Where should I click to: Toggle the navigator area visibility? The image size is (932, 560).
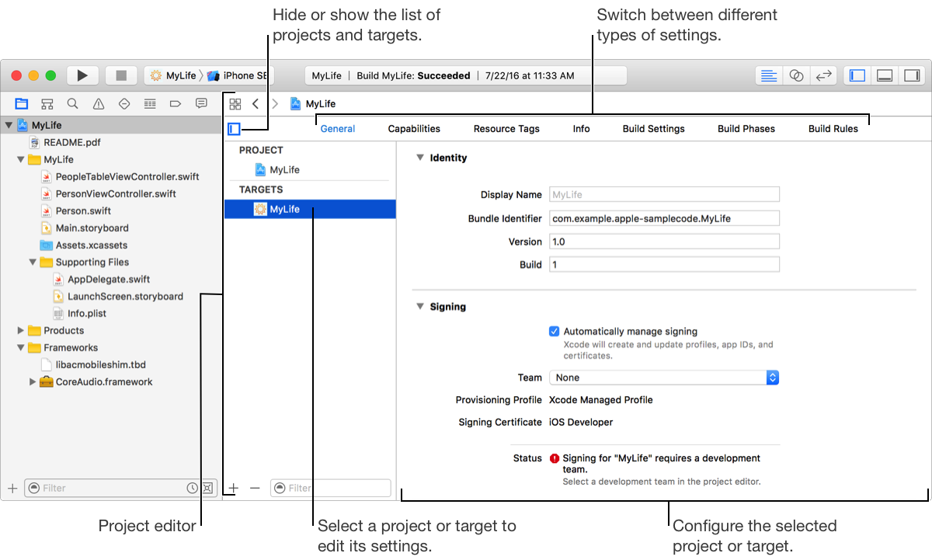[x=857, y=75]
